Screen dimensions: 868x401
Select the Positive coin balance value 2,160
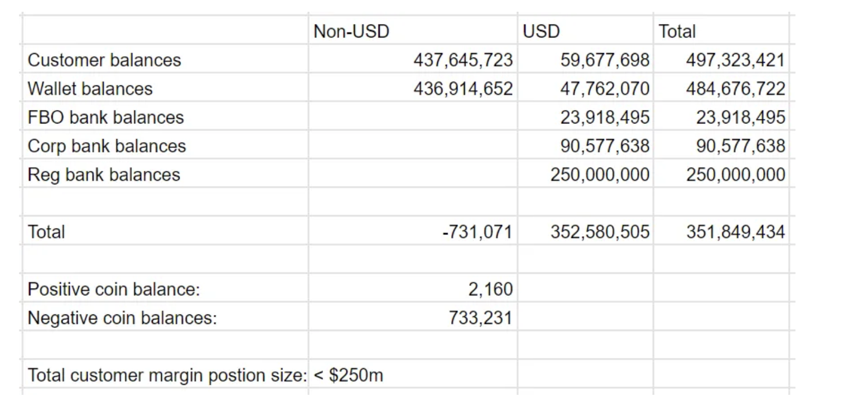click(412, 289)
